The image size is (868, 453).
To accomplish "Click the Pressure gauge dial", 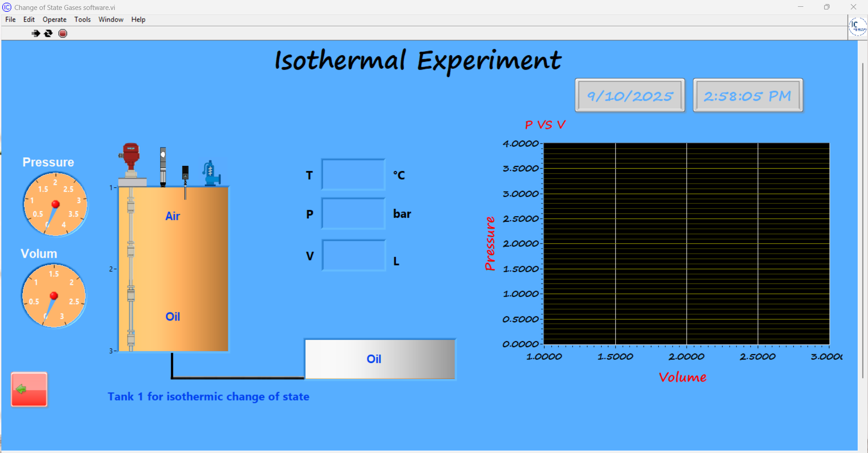I will [55, 204].
